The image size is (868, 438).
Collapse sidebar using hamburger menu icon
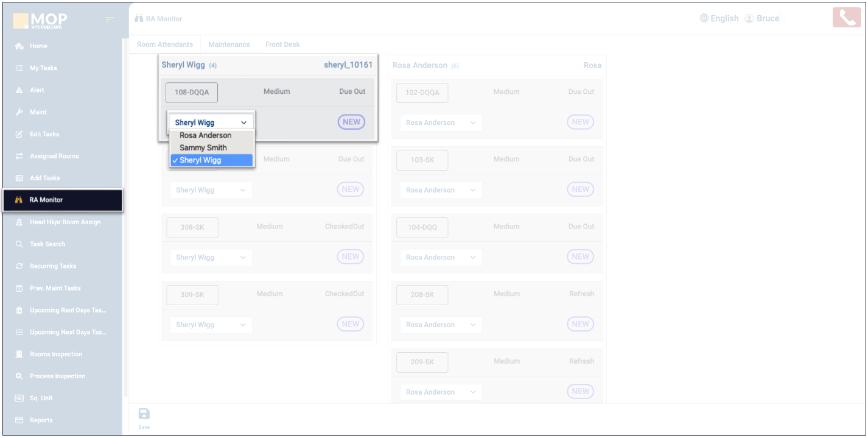[110, 20]
